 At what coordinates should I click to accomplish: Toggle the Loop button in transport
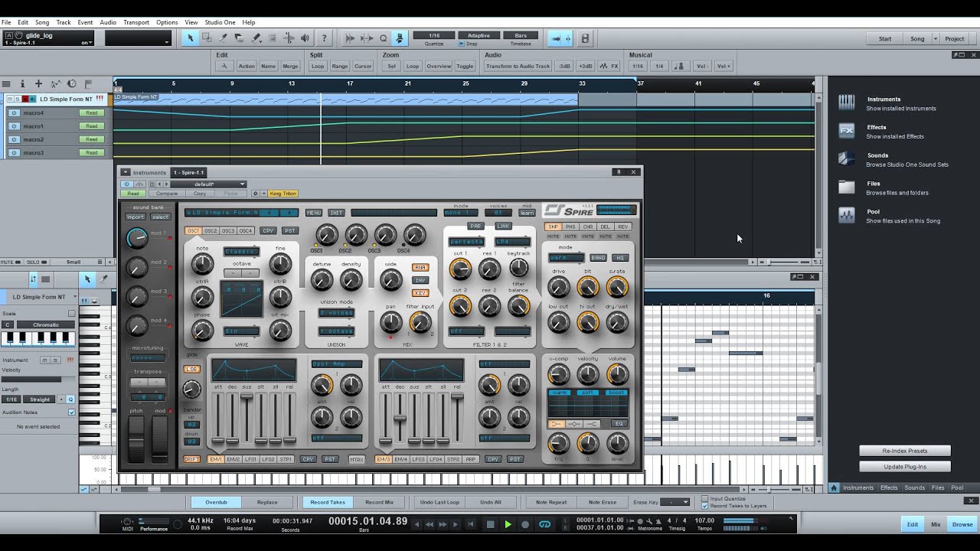545,524
